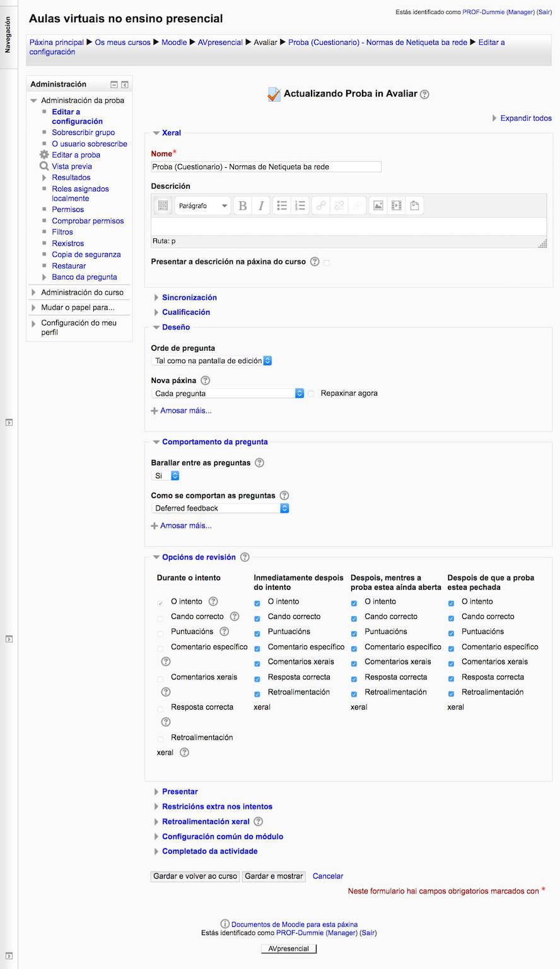Insert a numbered list in the editor
The width and height of the screenshot is (560, 969).
(300, 206)
